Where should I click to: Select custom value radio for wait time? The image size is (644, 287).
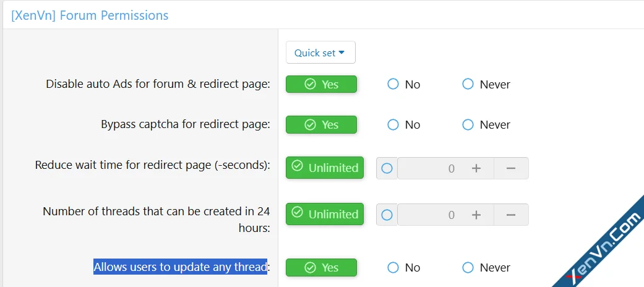(387, 168)
